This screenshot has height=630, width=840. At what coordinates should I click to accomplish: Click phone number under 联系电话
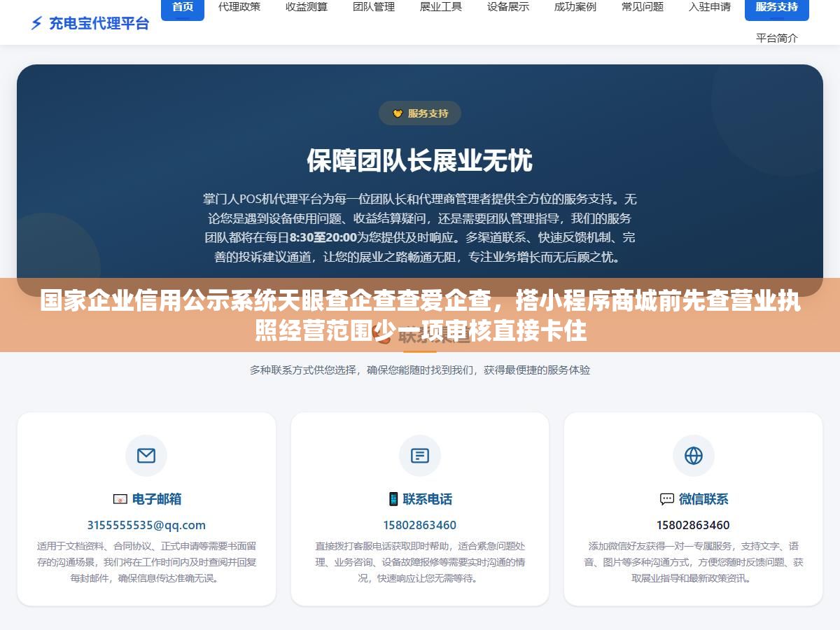click(x=420, y=525)
